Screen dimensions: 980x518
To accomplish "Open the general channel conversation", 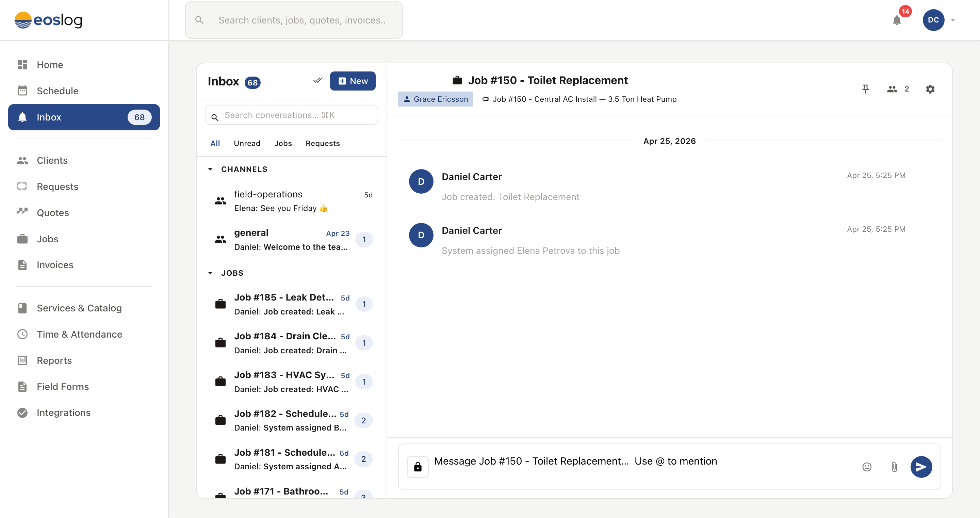I will click(x=291, y=240).
